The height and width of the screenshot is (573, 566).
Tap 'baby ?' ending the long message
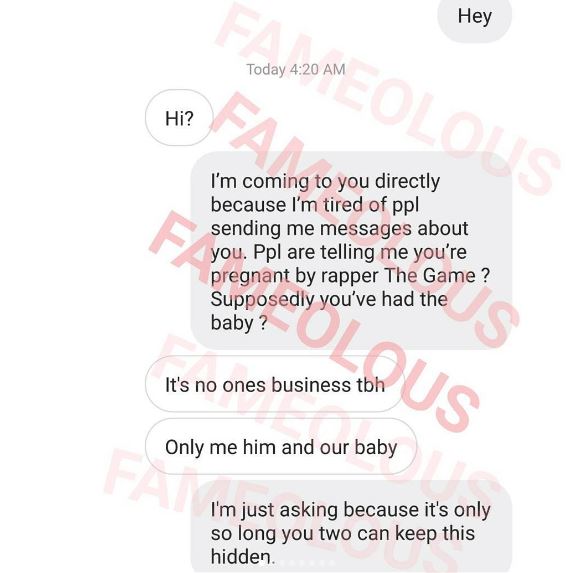click(239, 323)
